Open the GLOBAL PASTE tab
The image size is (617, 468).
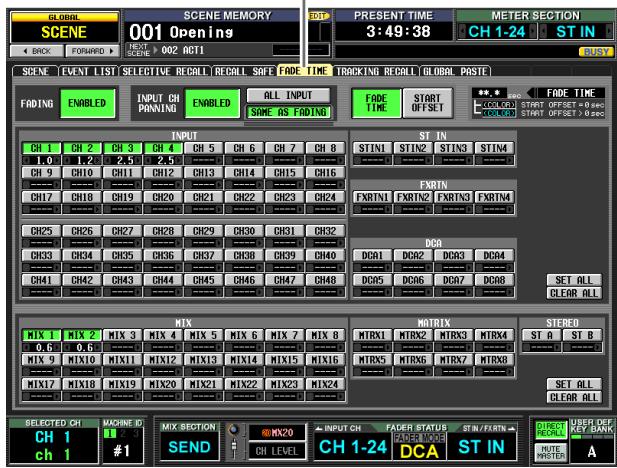click(x=455, y=71)
